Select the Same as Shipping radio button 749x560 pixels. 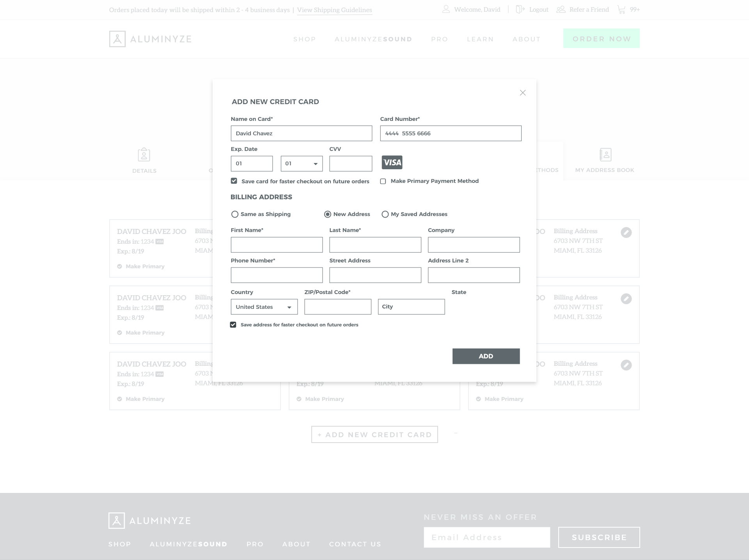(x=235, y=214)
